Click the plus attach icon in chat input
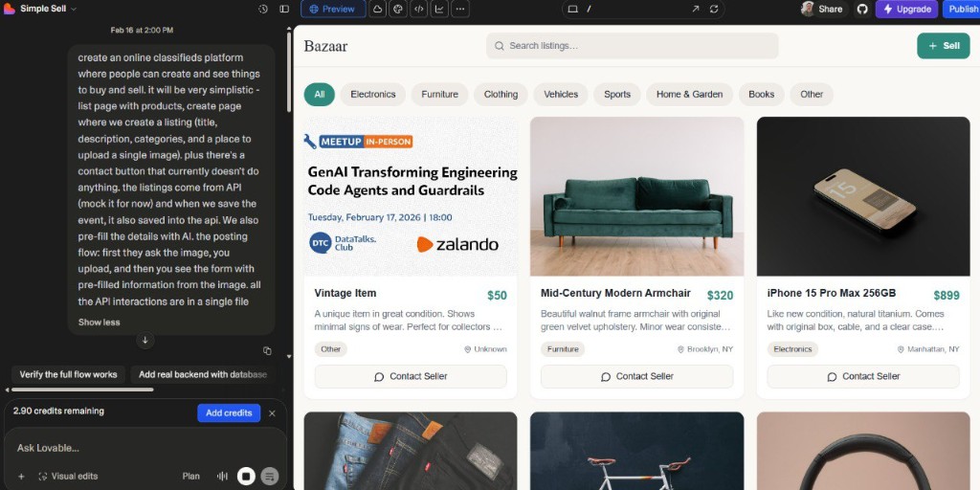Viewport: 980px width, 490px height. point(21,477)
